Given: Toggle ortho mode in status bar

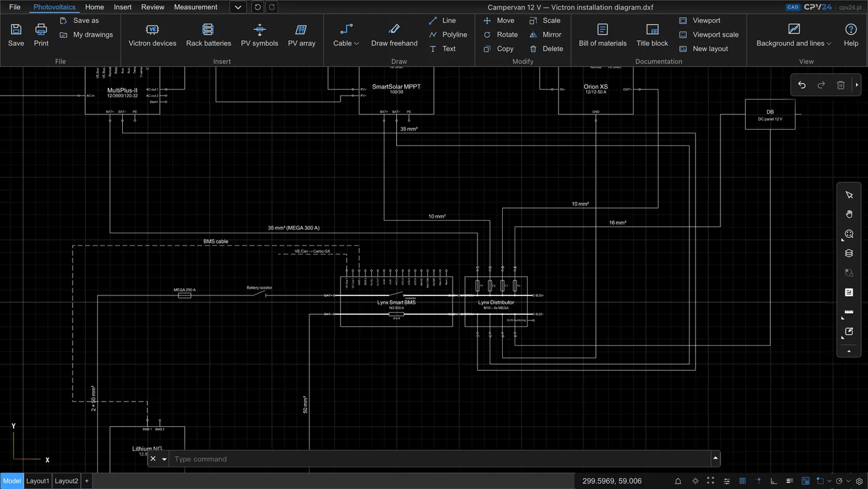Looking at the screenshot, I should click(x=774, y=481).
